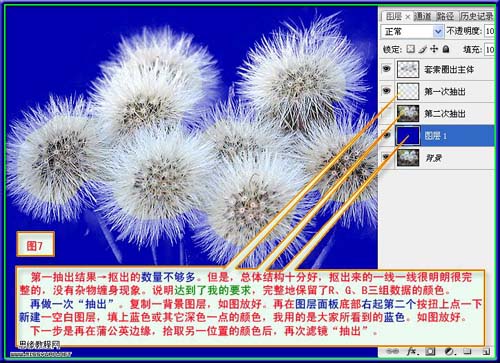The height and width of the screenshot is (363, 500).
Task: Switch to the 通道 tab
Action: coord(422,16)
